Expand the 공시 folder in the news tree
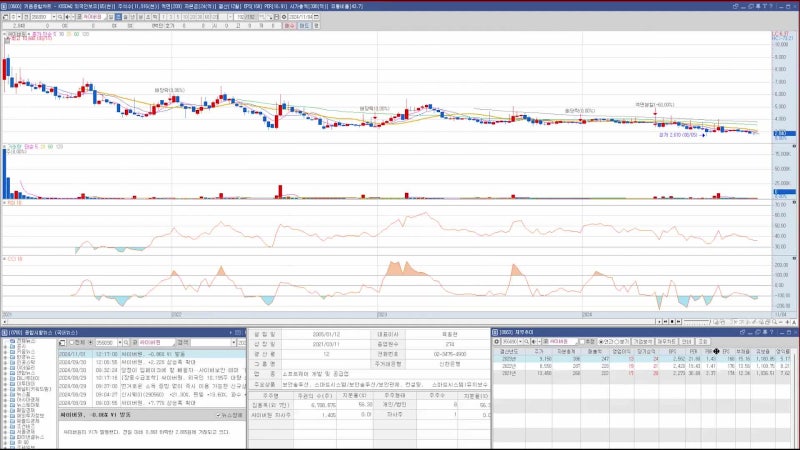800x450 pixels. pos(5,346)
